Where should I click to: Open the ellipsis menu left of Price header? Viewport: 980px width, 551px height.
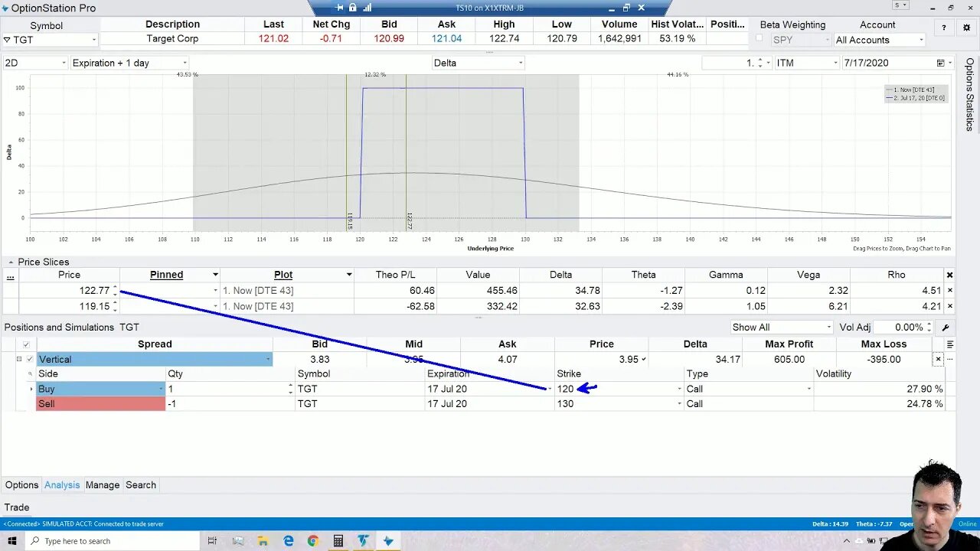click(x=10, y=277)
